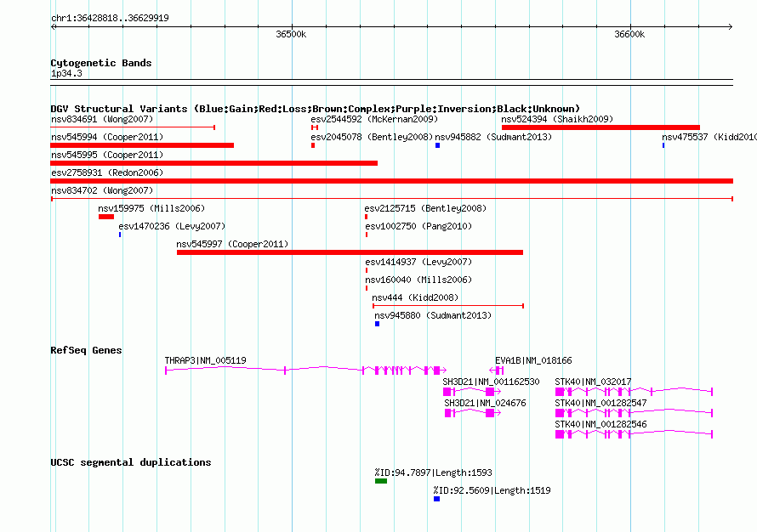The height and width of the screenshot is (532, 757).
Task: Open the THRAP3|NM_005119 gene label
Action: (205, 360)
